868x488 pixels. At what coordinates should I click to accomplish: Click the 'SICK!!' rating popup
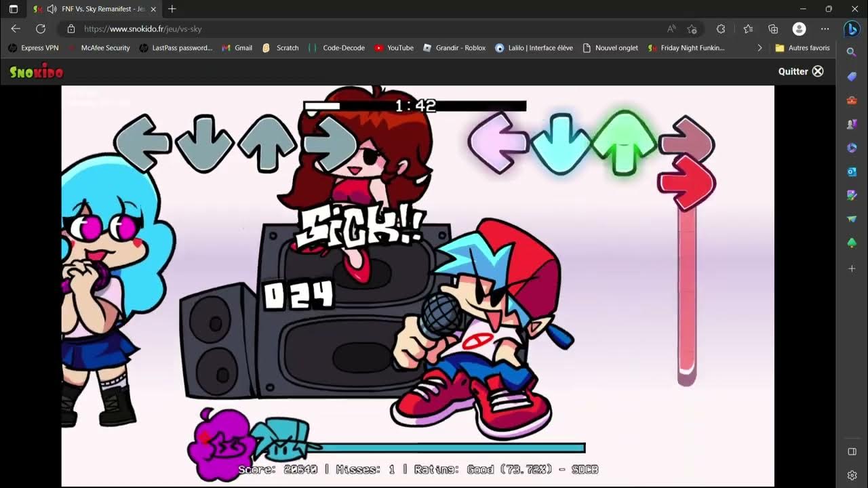coord(361,226)
